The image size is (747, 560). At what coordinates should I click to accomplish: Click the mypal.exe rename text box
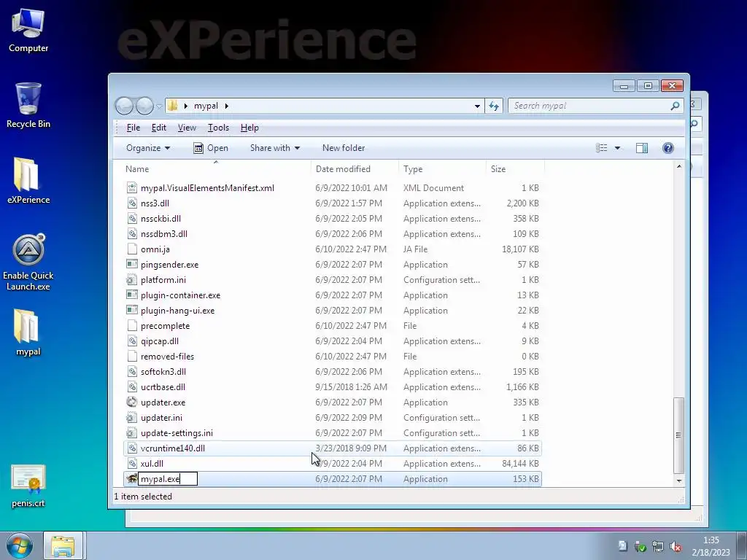click(168, 478)
